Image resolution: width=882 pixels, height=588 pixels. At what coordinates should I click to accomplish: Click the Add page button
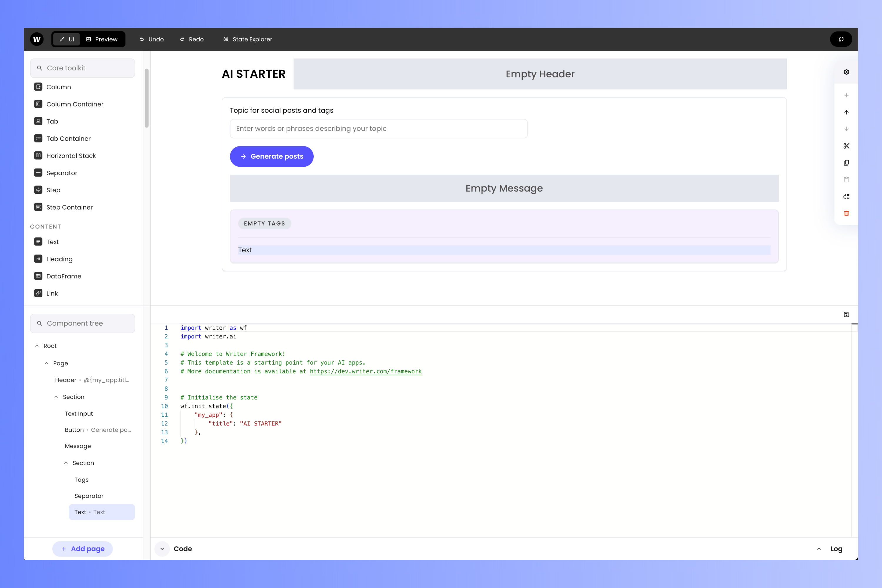pos(83,549)
